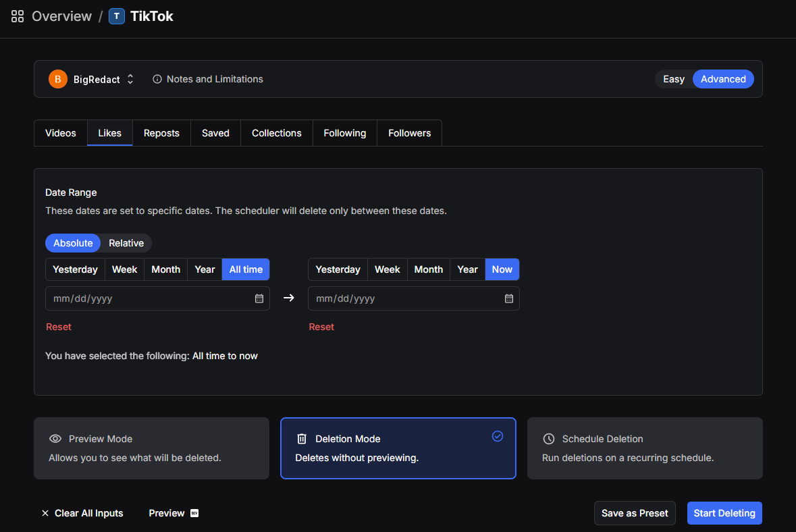The image size is (796, 532).
Task: Open the Collections tab
Action: (x=277, y=133)
